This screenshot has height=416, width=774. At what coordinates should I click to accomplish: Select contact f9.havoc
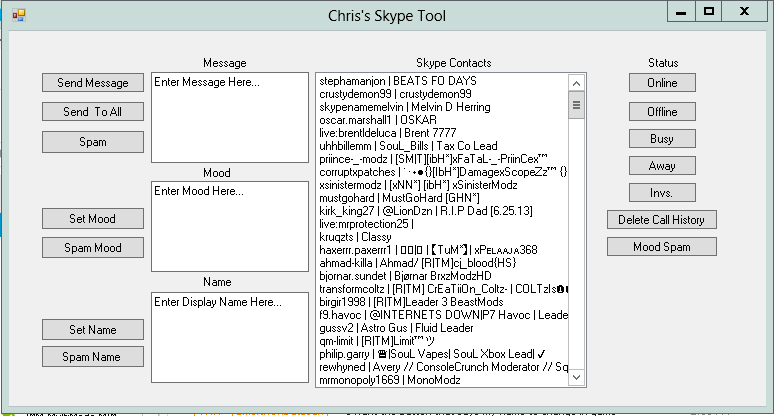[x=443, y=315]
